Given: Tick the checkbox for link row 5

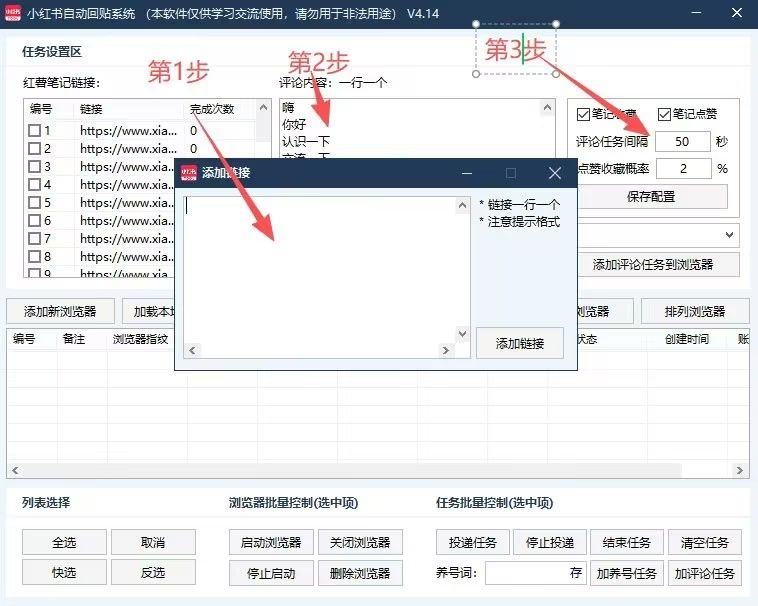Looking at the screenshot, I should [x=35, y=203].
